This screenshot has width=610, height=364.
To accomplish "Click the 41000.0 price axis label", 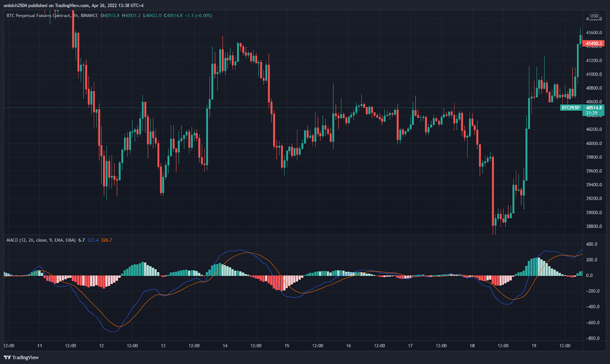I will click(x=594, y=74).
